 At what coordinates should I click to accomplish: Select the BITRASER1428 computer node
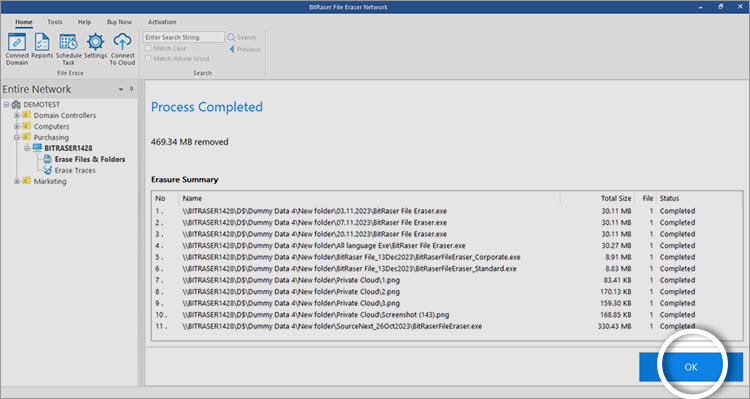tap(68, 148)
